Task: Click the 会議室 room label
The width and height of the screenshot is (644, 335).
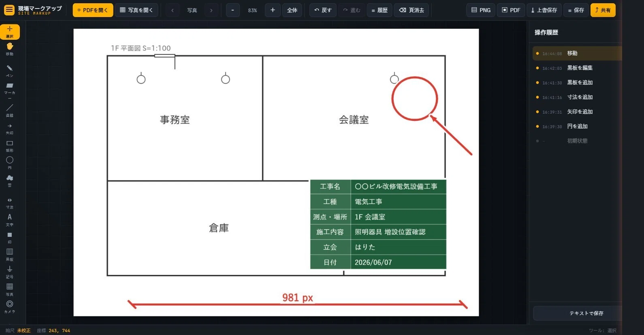Action: [x=354, y=120]
